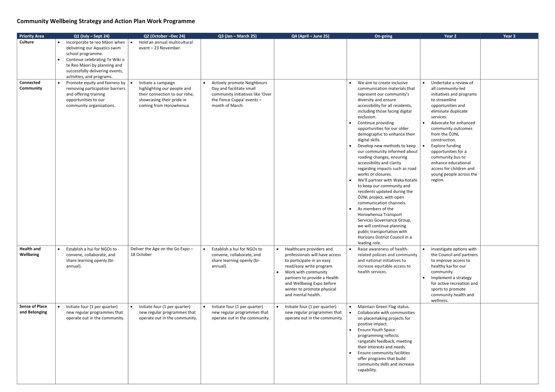Image resolution: width=555 pixels, height=392 pixels.
Task: Click 'Work with community partners' Health Expo bullet
Action: click(311, 283)
